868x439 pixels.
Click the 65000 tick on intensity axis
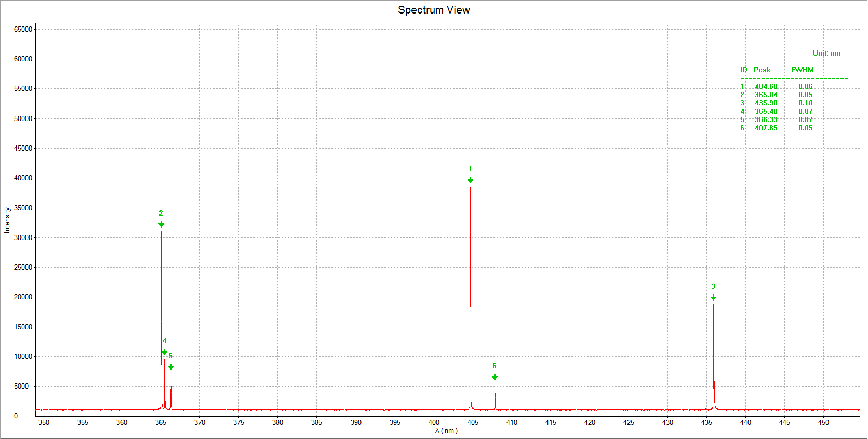(23, 30)
